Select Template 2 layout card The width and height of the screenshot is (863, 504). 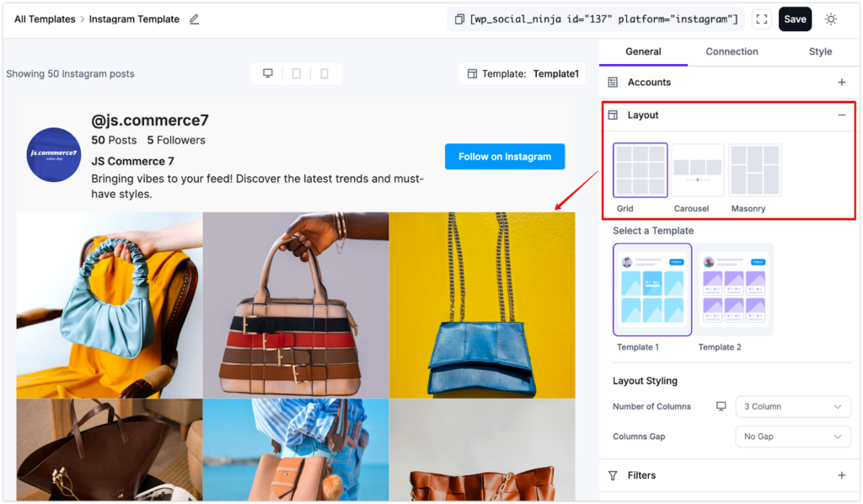coord(733,289)
